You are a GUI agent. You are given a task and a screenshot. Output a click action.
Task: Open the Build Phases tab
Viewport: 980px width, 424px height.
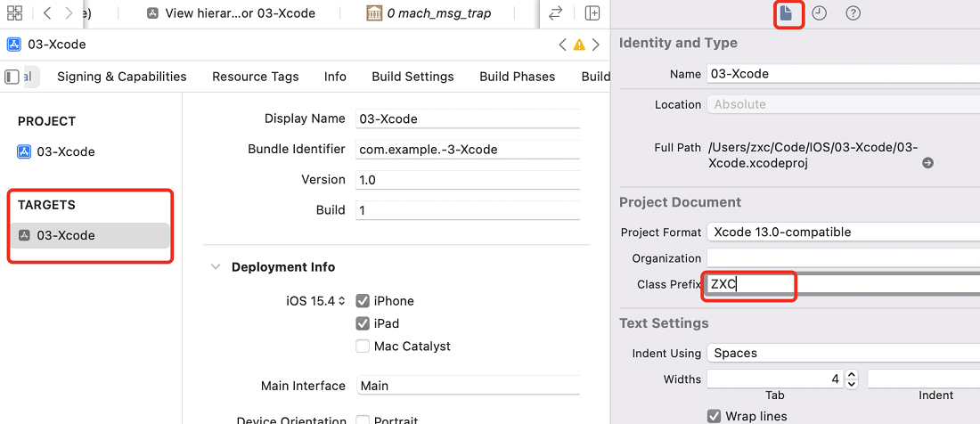coord(518,77)
